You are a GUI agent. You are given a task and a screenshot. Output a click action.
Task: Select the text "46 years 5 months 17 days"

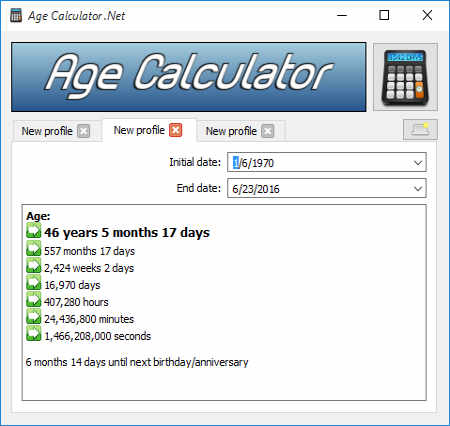pos(127,233)
